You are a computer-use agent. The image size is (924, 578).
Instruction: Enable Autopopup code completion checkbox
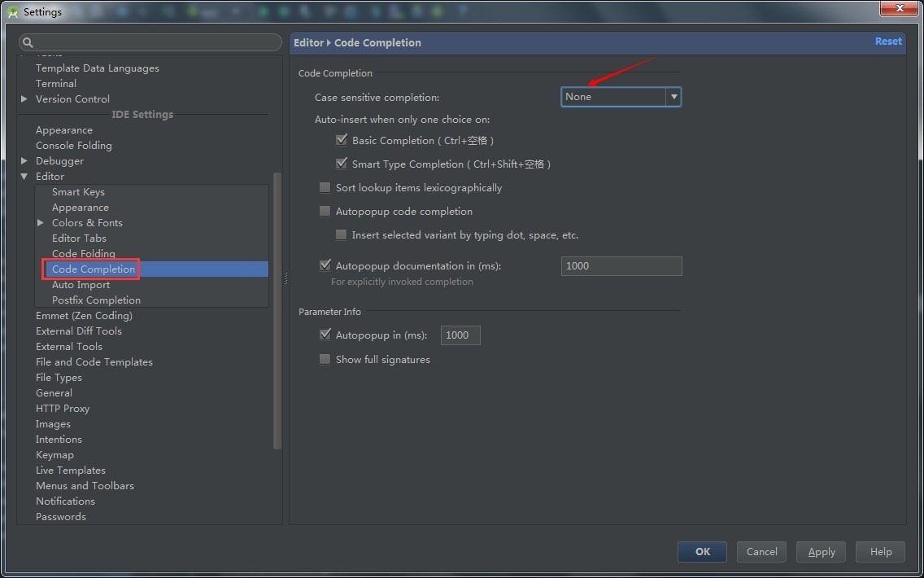325,211
